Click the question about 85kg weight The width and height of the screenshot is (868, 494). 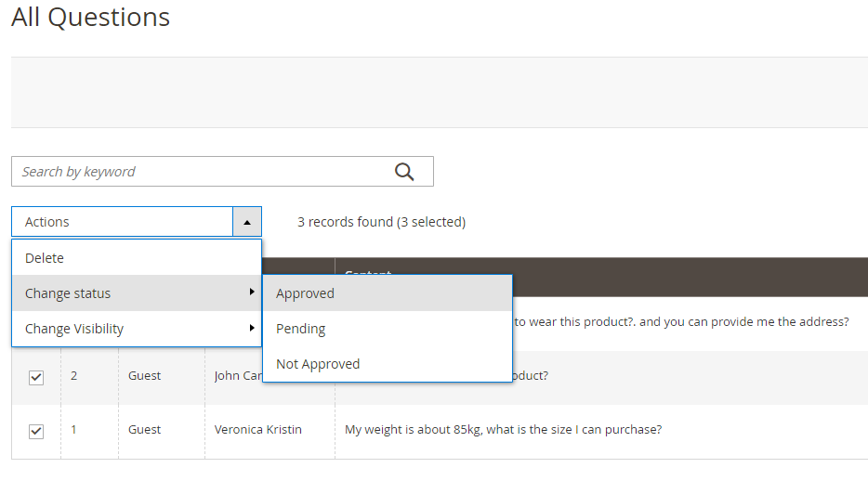click(503, 430)
